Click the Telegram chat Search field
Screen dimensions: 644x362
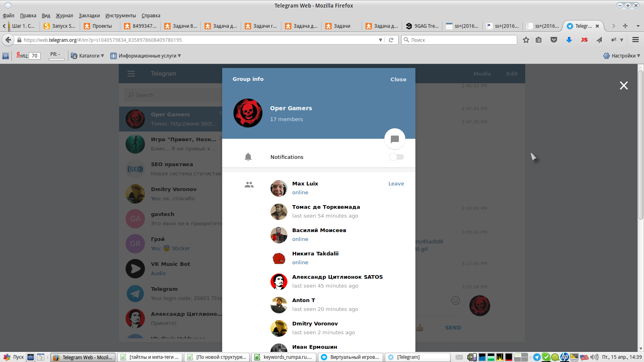coord(173,95)
